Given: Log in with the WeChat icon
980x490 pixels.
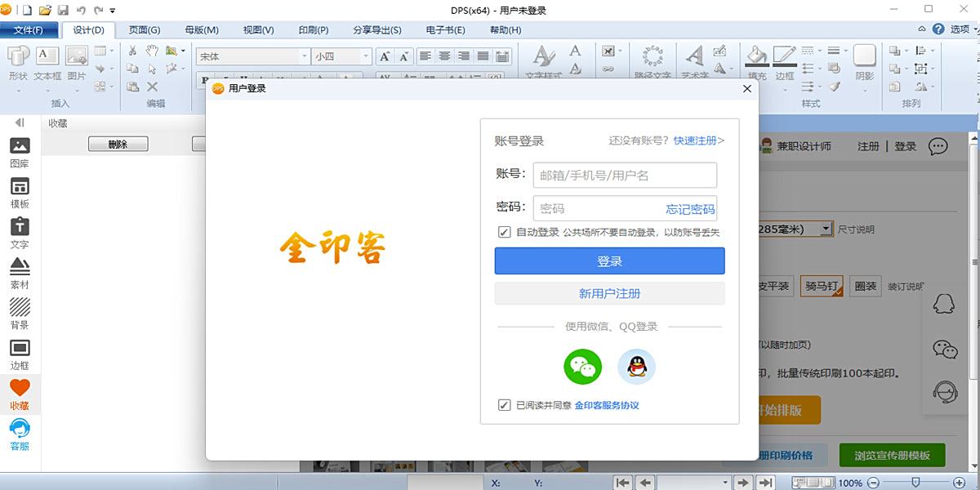Looking at the screenshot, I should point(582,367).
